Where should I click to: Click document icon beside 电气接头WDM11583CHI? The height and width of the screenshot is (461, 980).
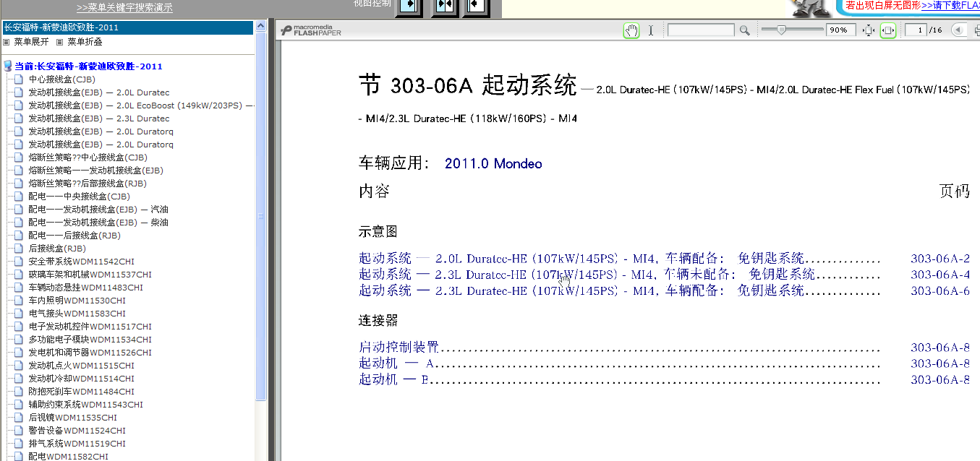click(20, 314)
